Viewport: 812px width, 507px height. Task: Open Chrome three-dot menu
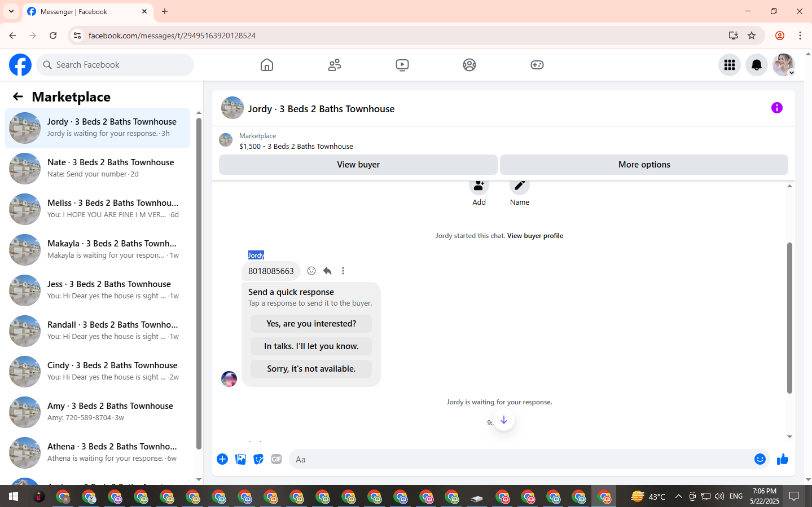point(800,36)
